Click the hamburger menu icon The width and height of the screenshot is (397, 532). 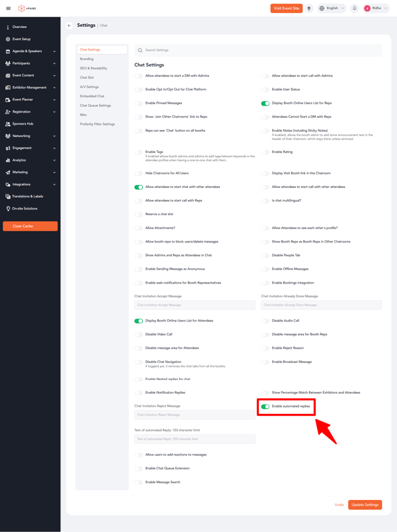pyautogui.click(x=8, y=8)
